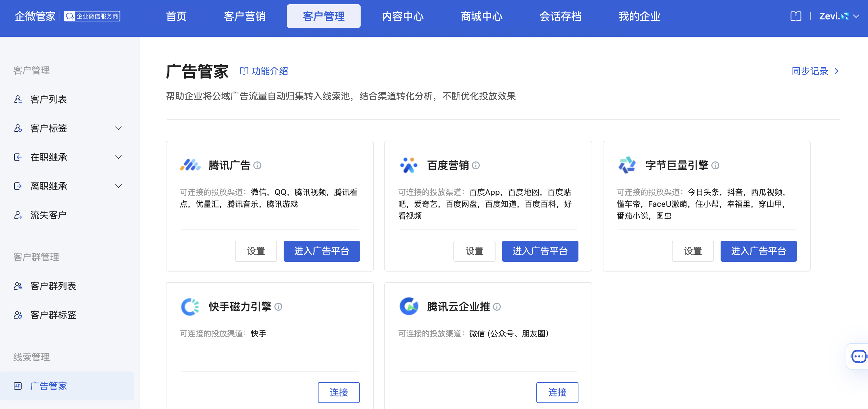Click 客户群标签 sidebar icon

tap(18, 315)
